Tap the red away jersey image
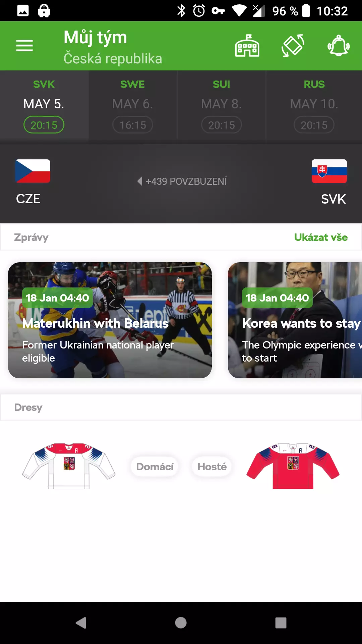The width and height of the screenshot is (362, 644). (x=293, y=466)
